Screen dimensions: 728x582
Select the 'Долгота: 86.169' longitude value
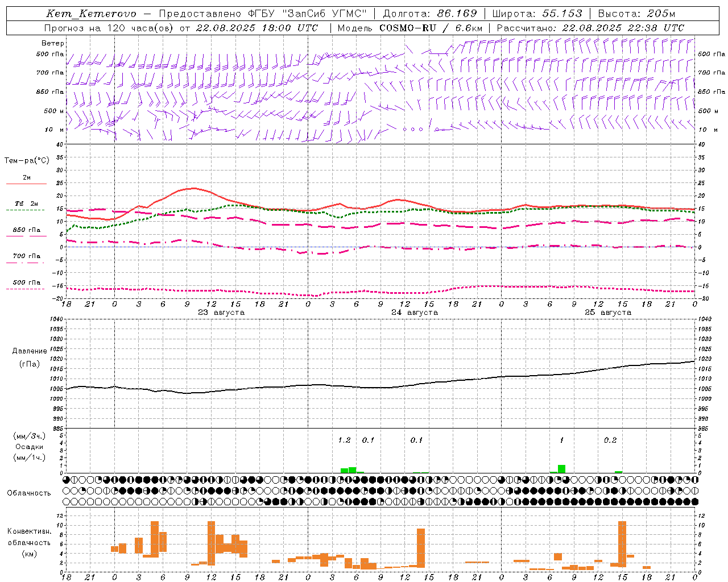pyautogui.click(x=430, y=14)
